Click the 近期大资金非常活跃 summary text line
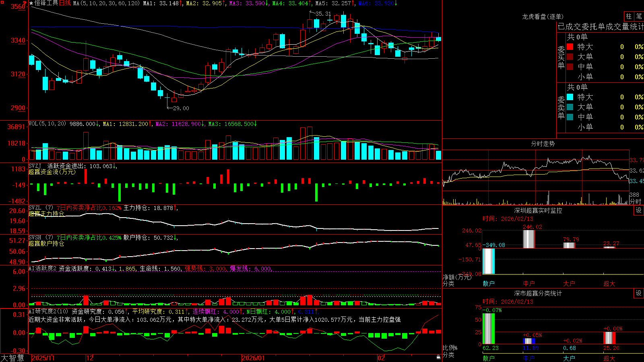The width and height of the screenshot is (644, 362). pyautogui.click(x=215, y=319)
